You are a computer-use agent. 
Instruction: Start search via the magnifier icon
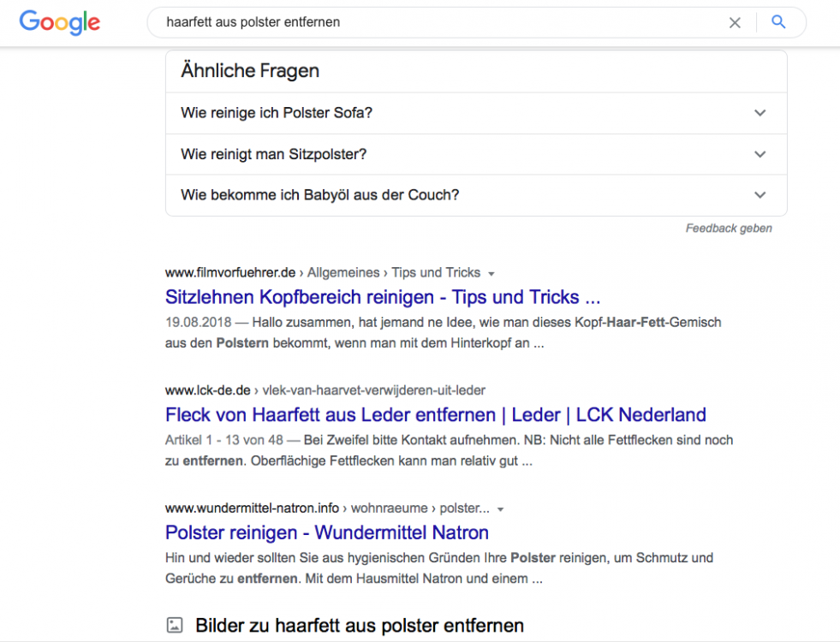(x=777, y=22)
